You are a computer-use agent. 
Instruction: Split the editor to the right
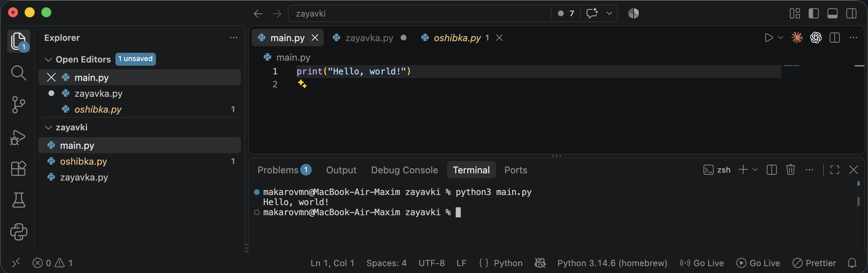click(x=835, y=38)
